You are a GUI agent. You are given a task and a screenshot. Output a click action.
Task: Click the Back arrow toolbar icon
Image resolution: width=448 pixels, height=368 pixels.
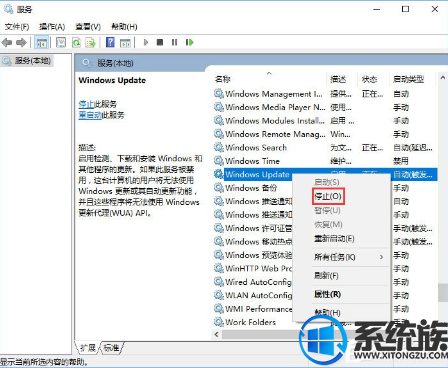tap(7, 42)
